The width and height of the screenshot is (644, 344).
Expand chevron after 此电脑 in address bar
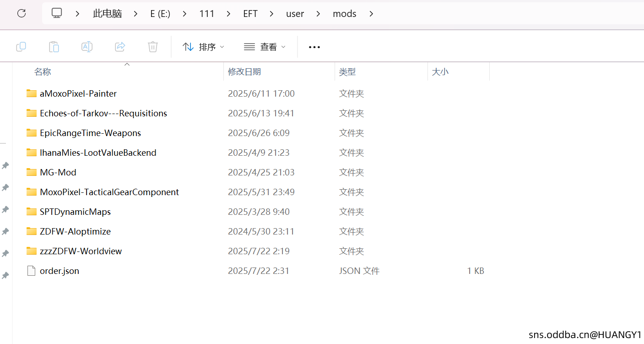(135, 14)
